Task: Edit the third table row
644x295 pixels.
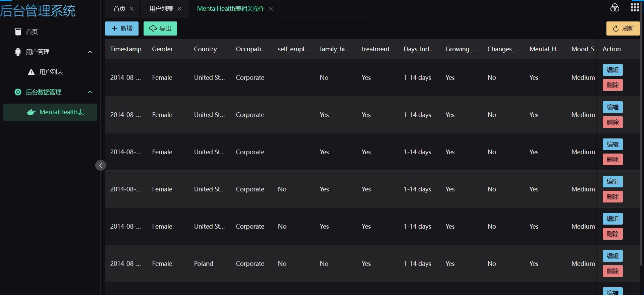Action: [613, 144]
